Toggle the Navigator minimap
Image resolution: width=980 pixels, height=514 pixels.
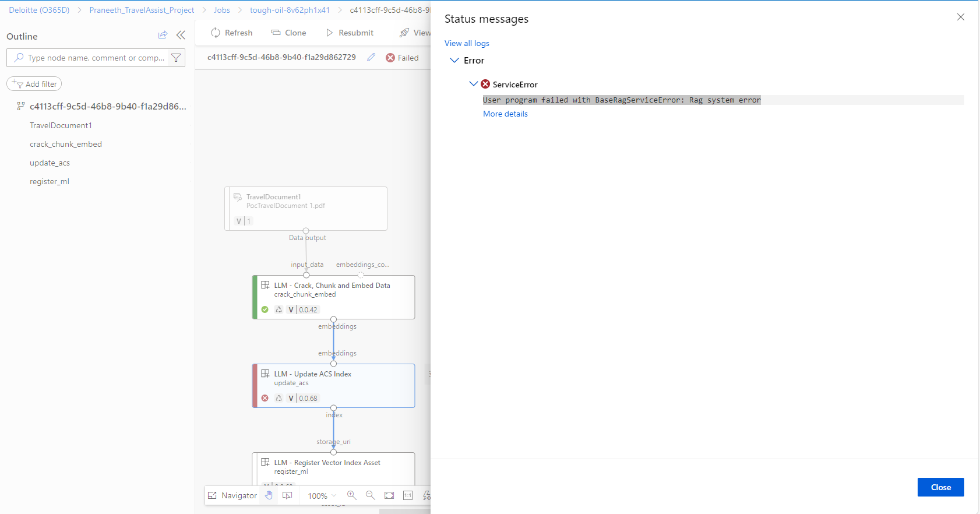[x=232, y=495]
